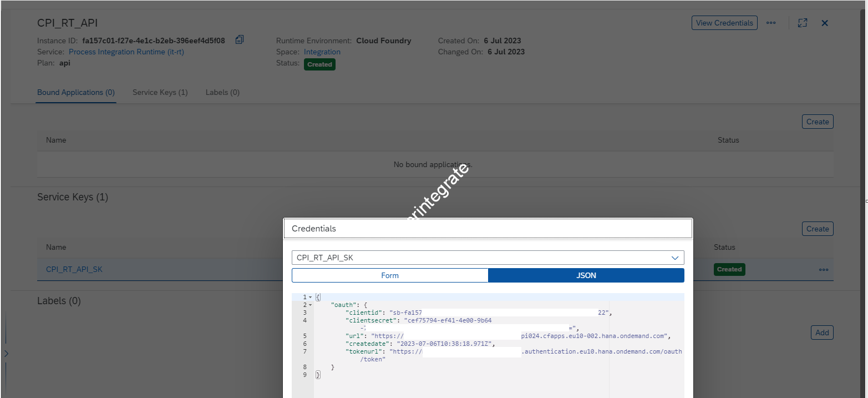Select the JSON credentials view

click(586, 275)
